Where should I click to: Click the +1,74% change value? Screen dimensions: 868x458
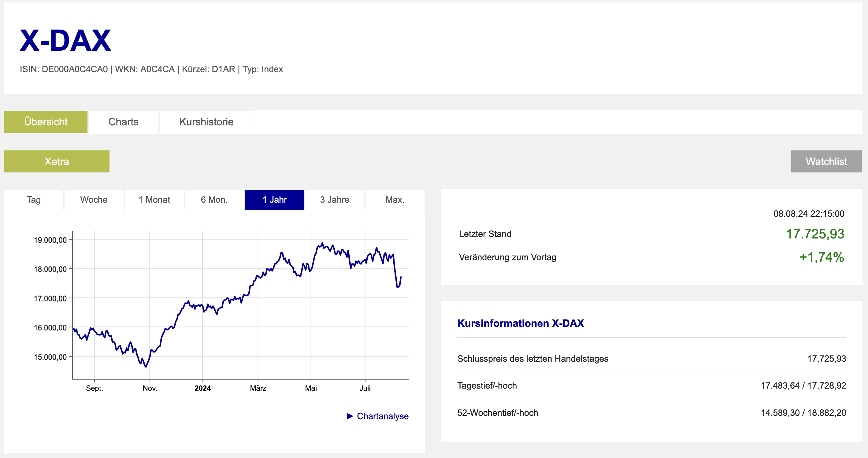click(822, 257)
